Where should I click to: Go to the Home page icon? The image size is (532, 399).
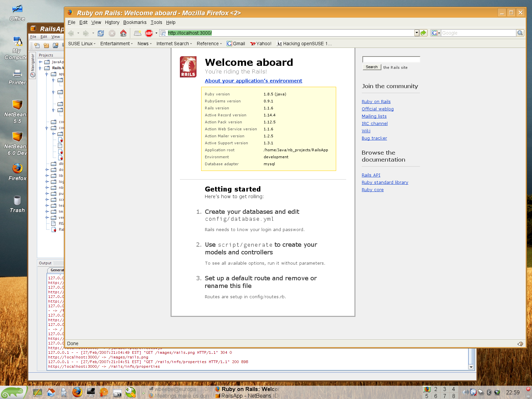(123, 33)
